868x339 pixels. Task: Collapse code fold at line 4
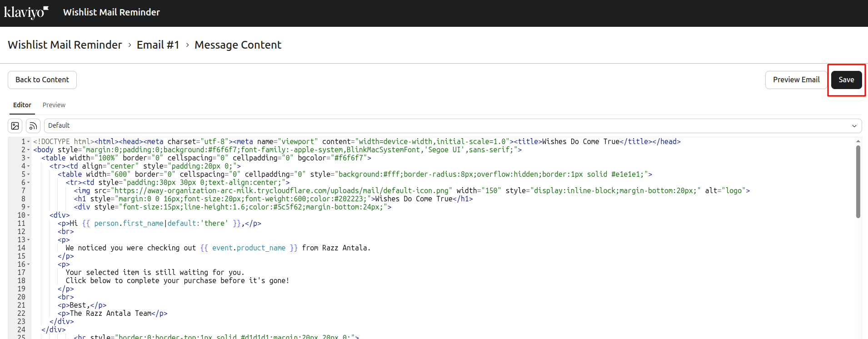tap(29, 166)
